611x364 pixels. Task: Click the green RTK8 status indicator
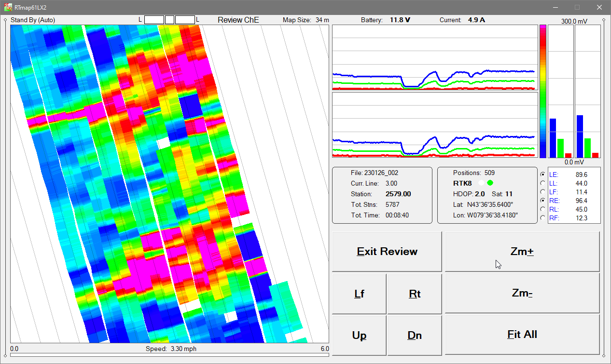[490, 183]
